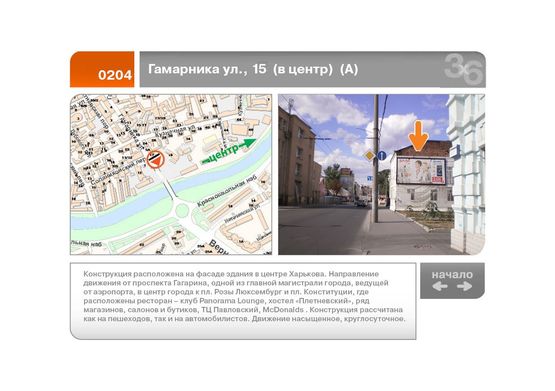The height and width of the screenshot is (391, 555).
Task: Click the round location marker on the map
Action: (155, 160)
